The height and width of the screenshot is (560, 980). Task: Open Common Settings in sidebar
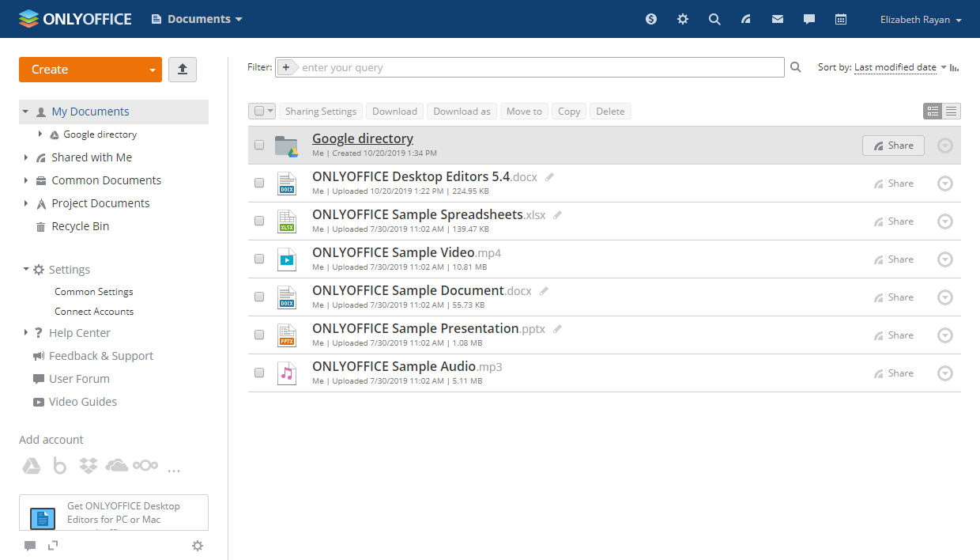click(x=94, y=292)
